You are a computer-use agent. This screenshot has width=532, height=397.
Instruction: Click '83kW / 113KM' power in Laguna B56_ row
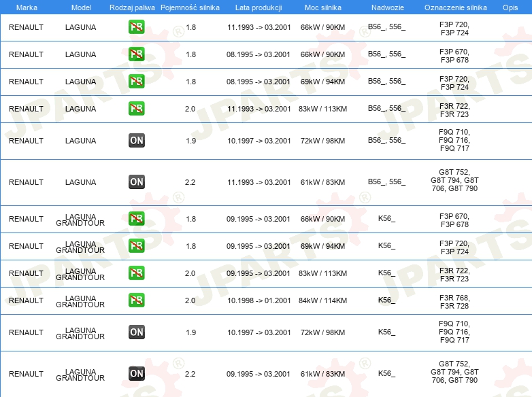coord(322,109)
